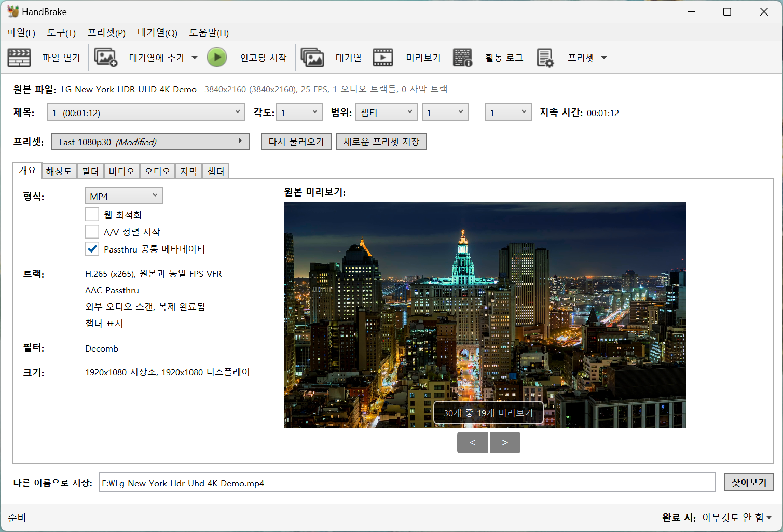The image size is (783, 532).
Task: Click the 활동 로그 toolbar label
Action: tap(504, 58)
